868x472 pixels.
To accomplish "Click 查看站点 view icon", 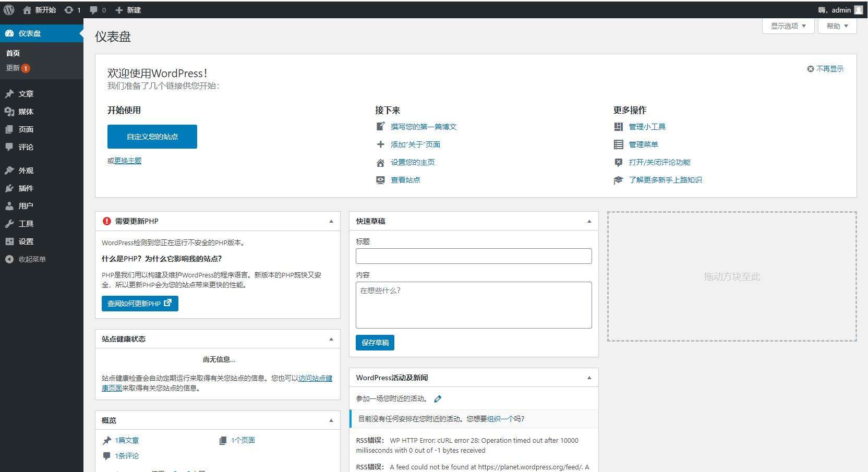I will tap(381, 180).
